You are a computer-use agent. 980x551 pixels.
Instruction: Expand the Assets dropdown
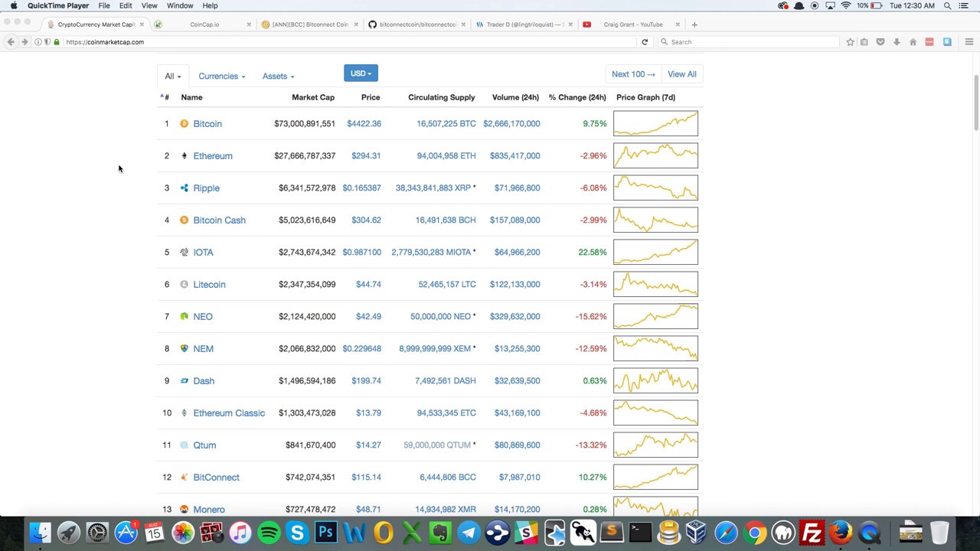point(278,77)
